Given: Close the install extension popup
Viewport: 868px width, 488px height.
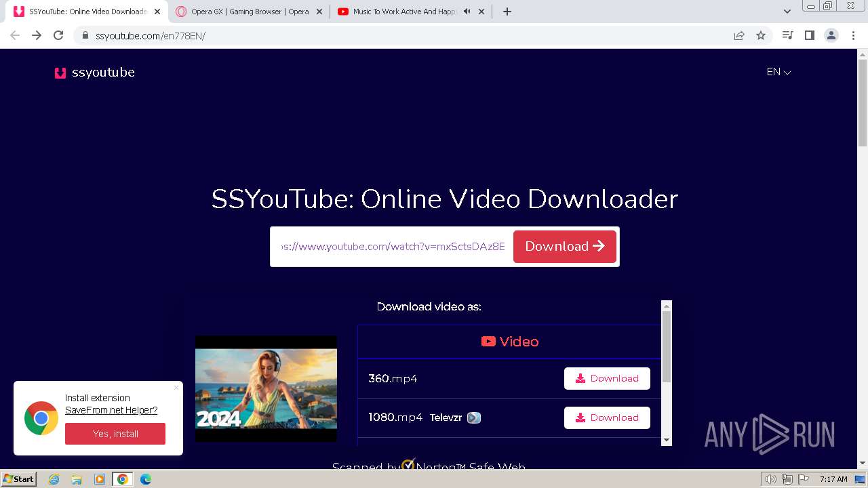Looking at the screenshot, I should point(176,388).
